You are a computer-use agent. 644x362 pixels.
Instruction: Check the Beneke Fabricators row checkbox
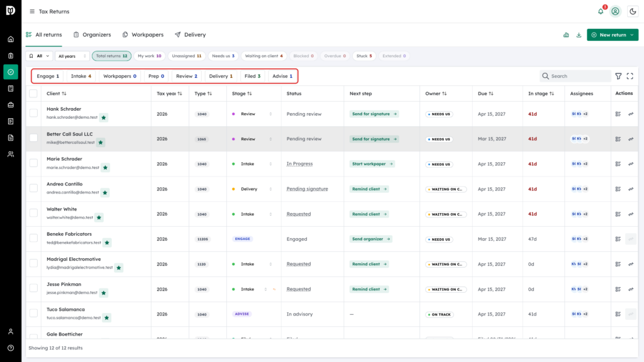33,238
